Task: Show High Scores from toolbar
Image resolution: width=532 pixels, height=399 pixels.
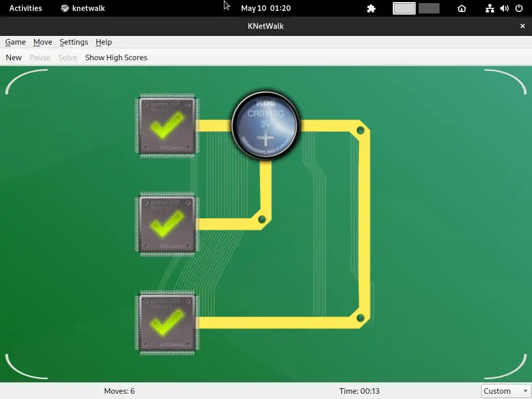Action: pyautogui.click(x=116, y=57)
